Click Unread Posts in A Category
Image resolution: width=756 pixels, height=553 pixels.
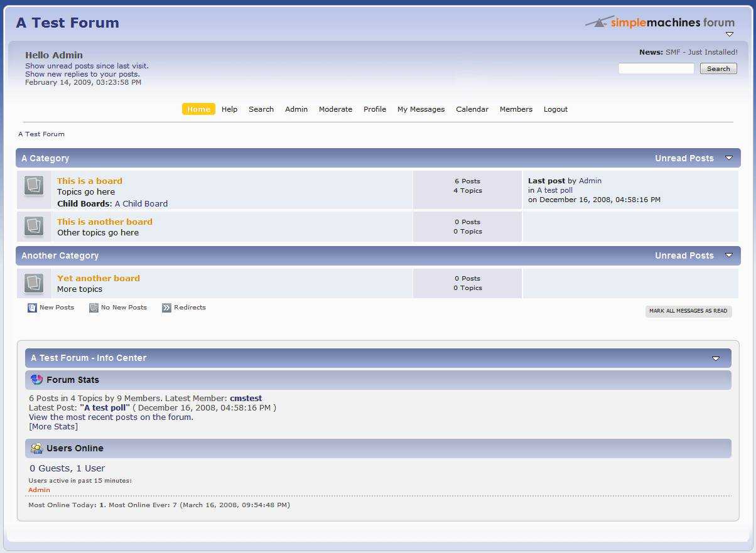click(x=684, y=158)
